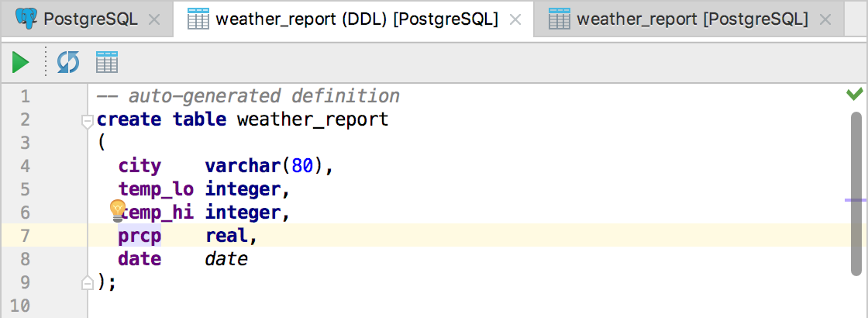Viewport: 868px width, 318px height.
Task: Switch to the PostgreSQL tab
Action: [88, 19]
